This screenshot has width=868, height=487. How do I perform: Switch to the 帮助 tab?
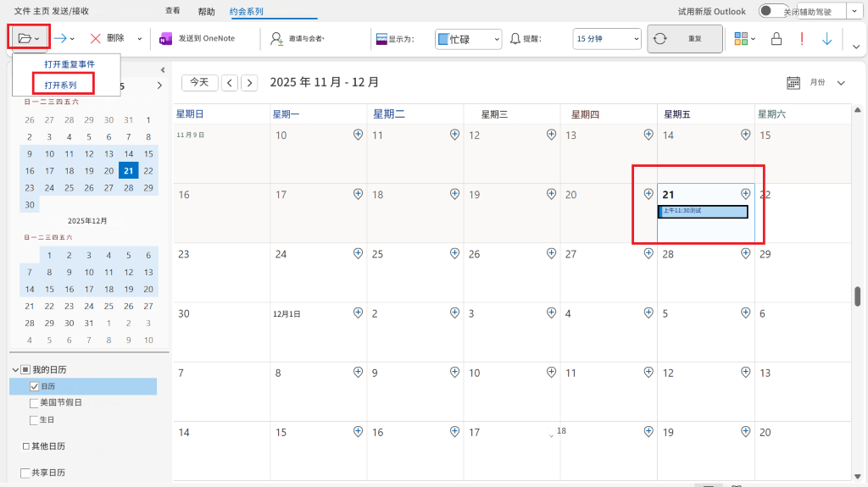(x=207, y=12)
